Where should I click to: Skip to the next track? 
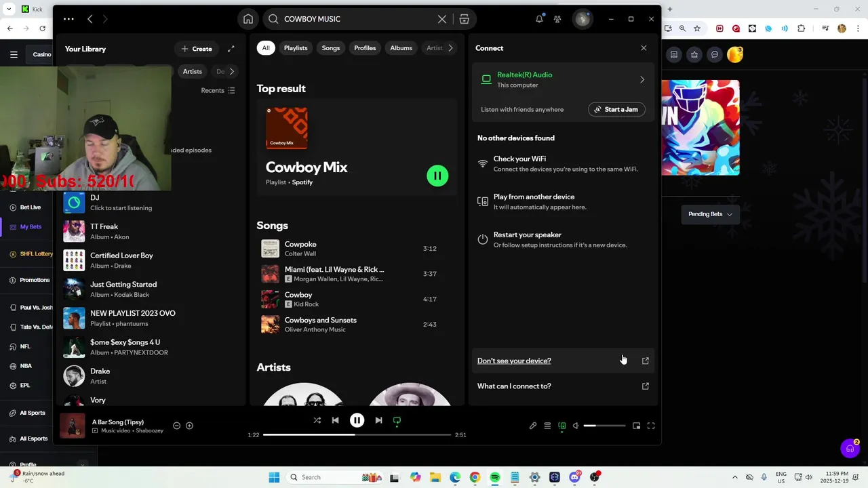pos(378,420)
